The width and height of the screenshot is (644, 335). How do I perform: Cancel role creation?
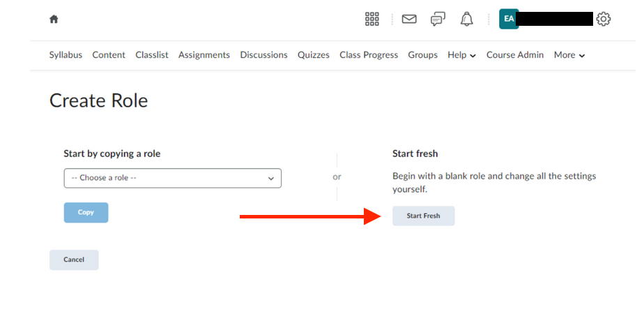coord(74,260)
